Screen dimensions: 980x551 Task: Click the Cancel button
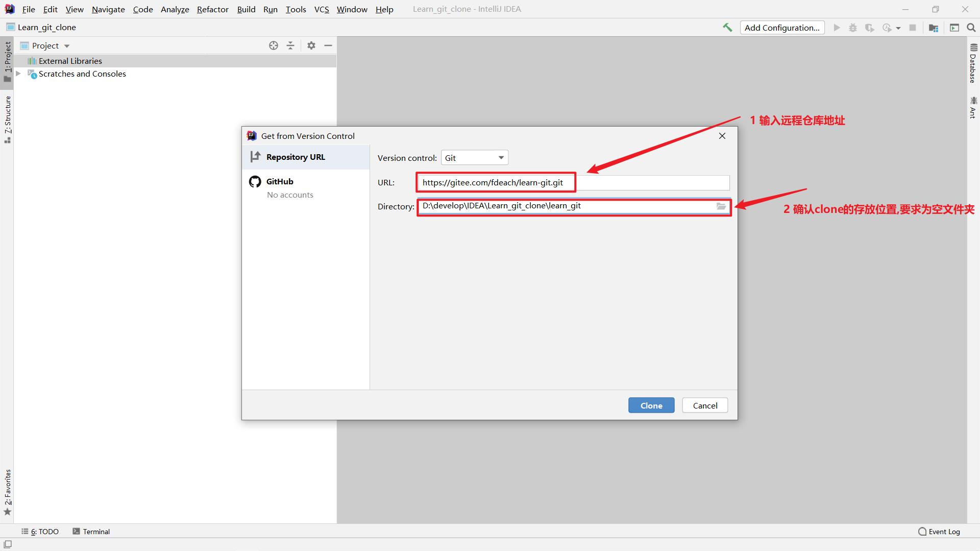pos(705,405)
